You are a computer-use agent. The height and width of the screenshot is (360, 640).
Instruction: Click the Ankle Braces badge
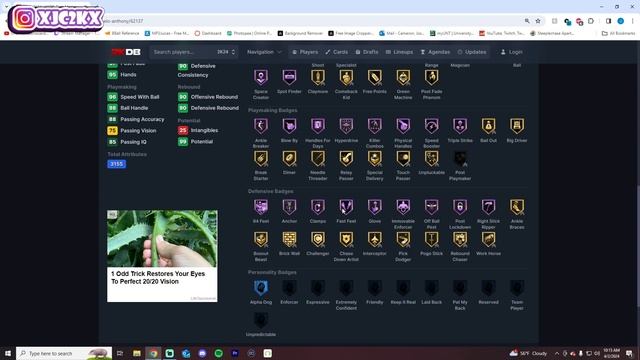pyautogui.click(x=517, y=207)
